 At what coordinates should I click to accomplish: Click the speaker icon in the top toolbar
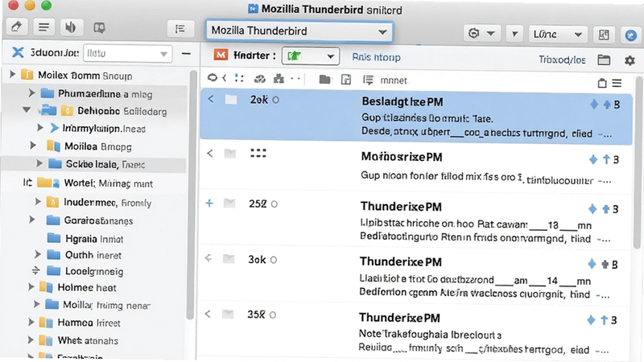71,27
